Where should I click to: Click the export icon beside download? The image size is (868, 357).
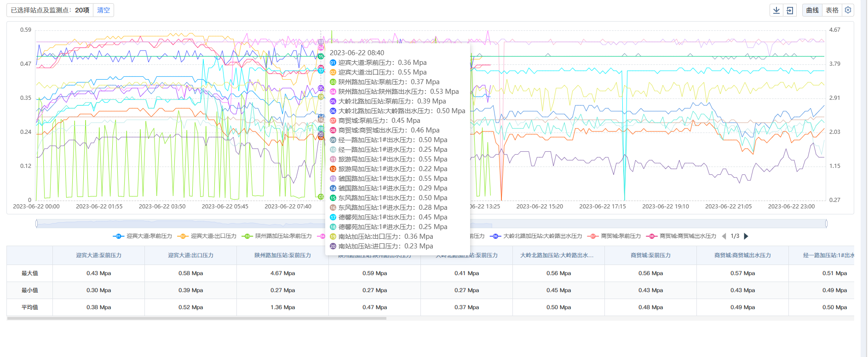pyautogui.click(x=790, y=10)
